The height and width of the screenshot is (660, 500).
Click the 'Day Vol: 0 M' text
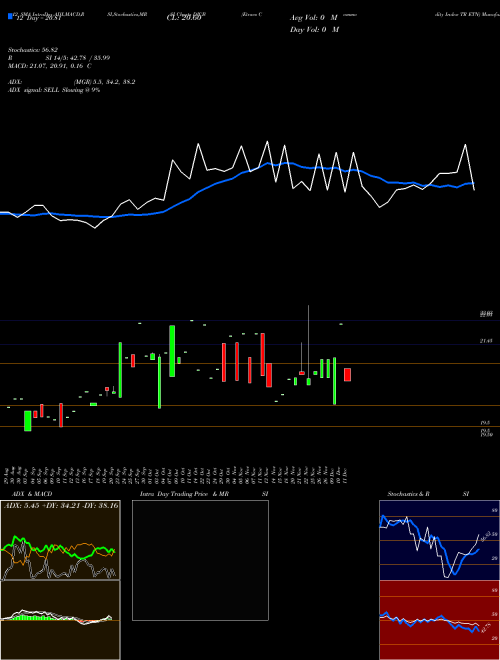(314, 29)
